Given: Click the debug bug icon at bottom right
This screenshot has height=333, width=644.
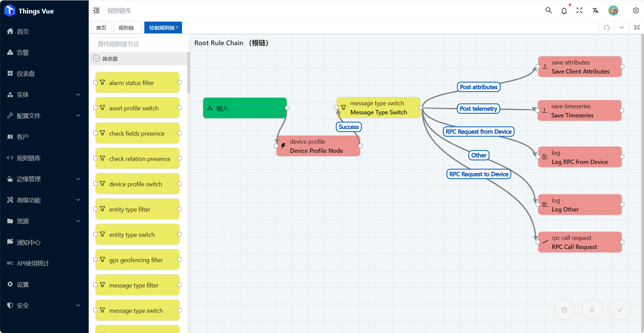Looking at the screenshot, I should pos(564,309).
